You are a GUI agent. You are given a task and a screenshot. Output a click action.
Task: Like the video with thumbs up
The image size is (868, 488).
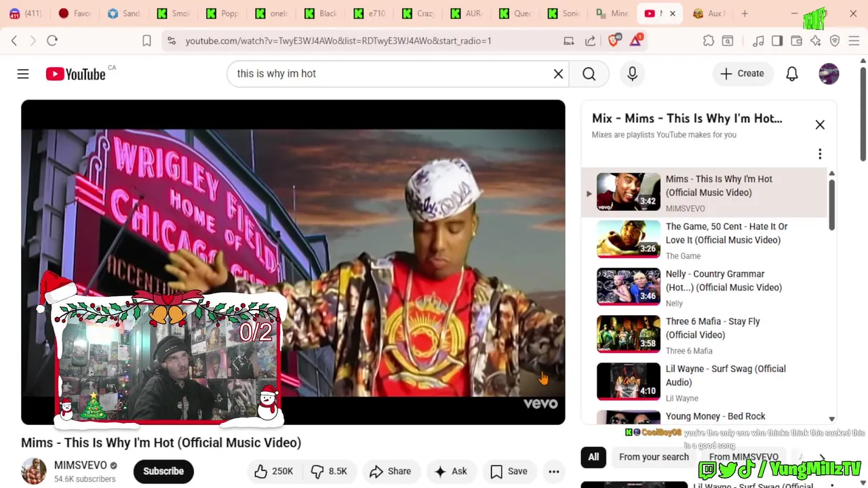tap(273, 471)
